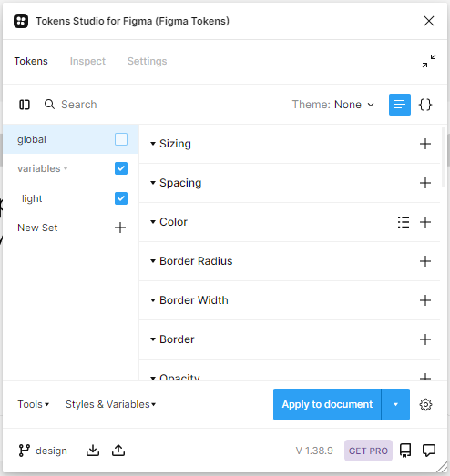Open the Tools dropdown menu

click(33, 404)
